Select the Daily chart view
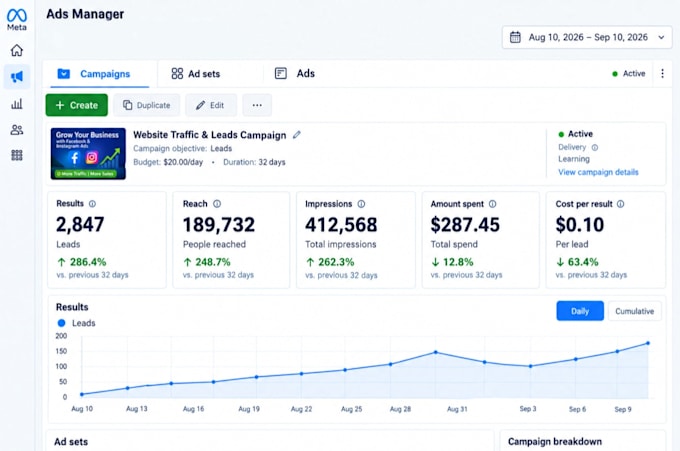 coord(580,311)
